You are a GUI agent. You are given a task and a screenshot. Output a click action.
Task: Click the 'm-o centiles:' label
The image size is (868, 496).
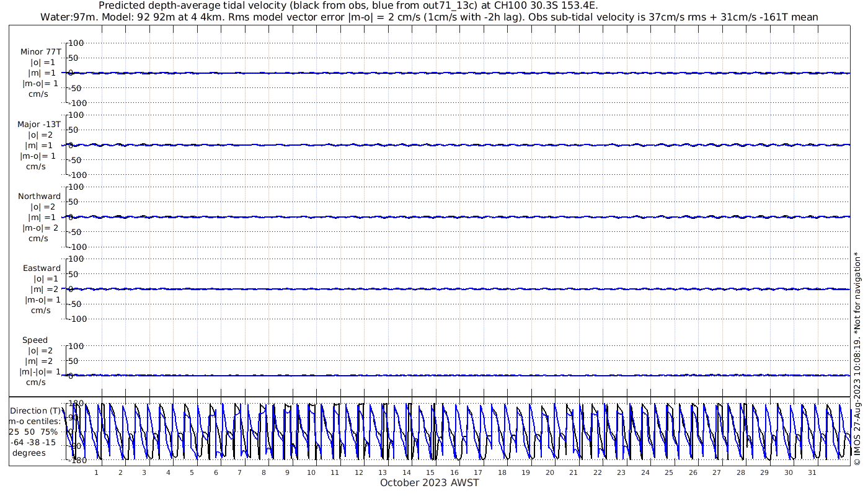(x=35, y=421)
